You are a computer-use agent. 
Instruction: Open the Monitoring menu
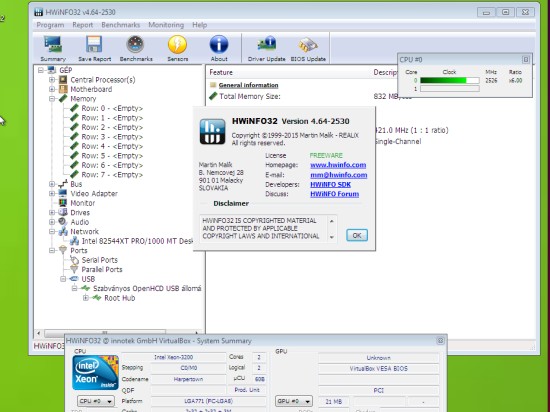(166, 25)
